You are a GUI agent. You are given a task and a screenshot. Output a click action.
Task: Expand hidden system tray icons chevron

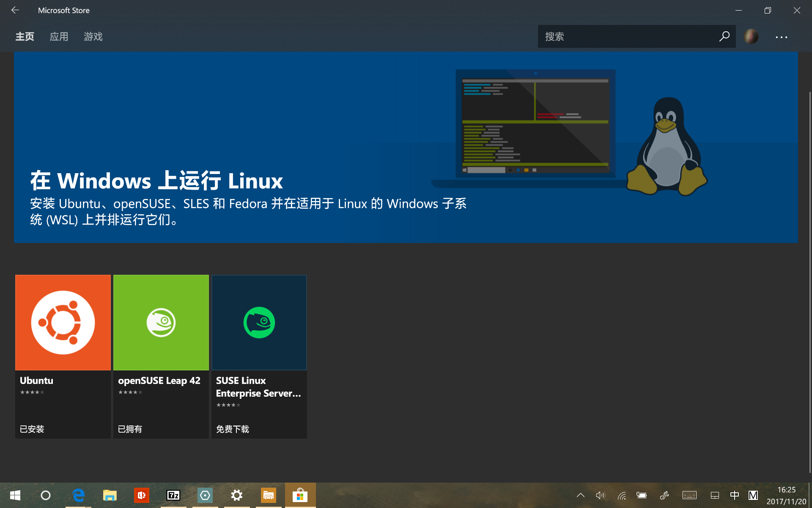[581, 495]
